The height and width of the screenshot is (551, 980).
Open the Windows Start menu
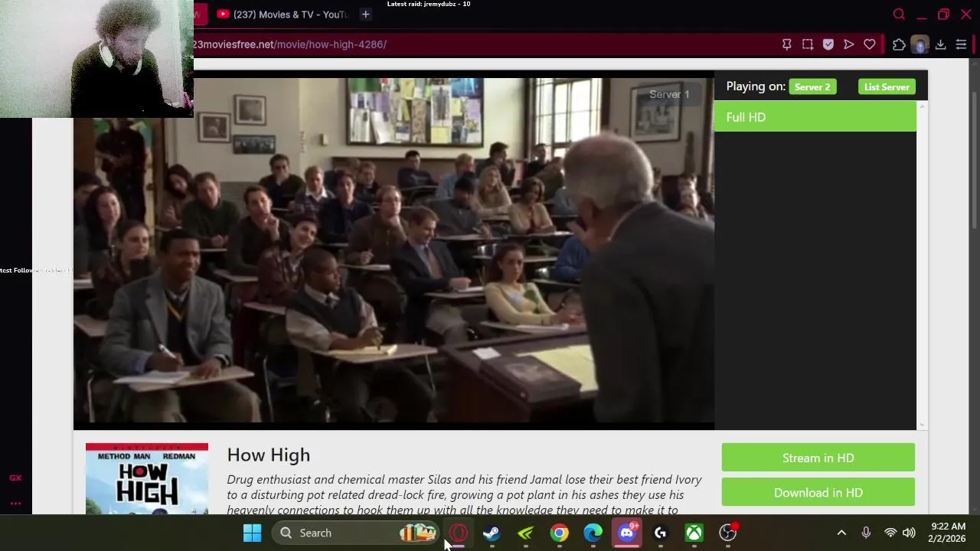(252, 533)
